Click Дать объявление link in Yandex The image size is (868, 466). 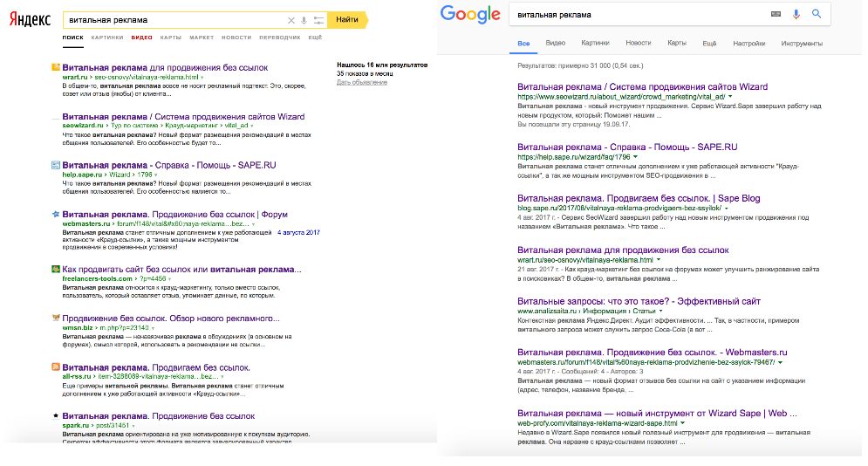[362, 82]
